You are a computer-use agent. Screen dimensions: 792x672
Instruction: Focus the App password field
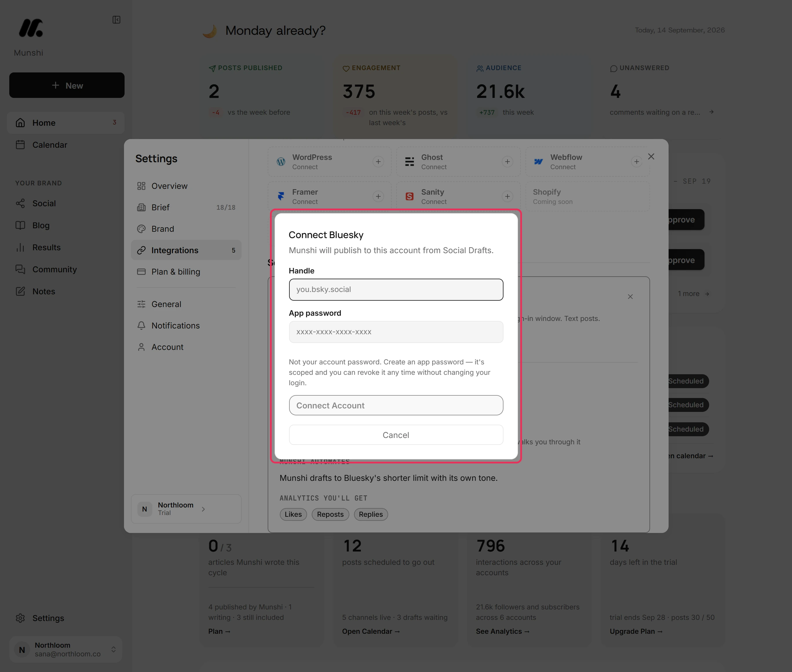(x=396, y=332)
